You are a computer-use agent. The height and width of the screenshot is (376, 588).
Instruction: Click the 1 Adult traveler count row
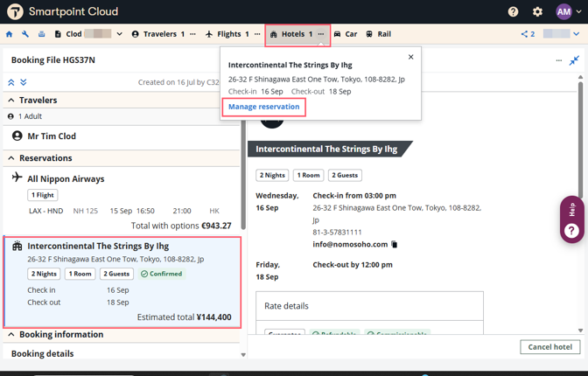tap(121, 116)
